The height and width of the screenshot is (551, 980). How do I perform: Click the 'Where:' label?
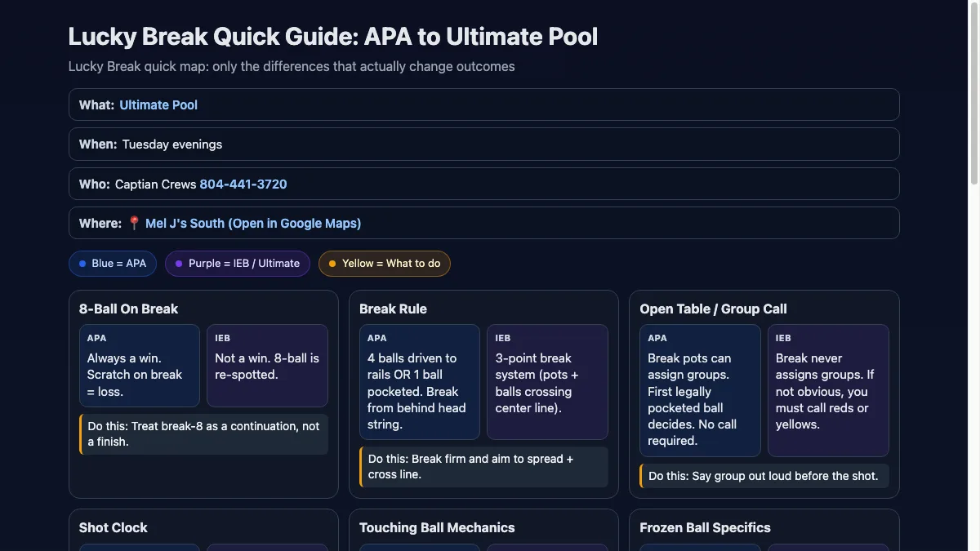(101, 223)
